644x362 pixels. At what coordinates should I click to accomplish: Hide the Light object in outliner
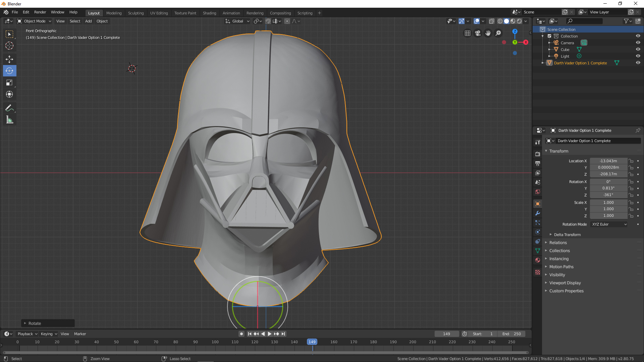[x=638, y=56]
